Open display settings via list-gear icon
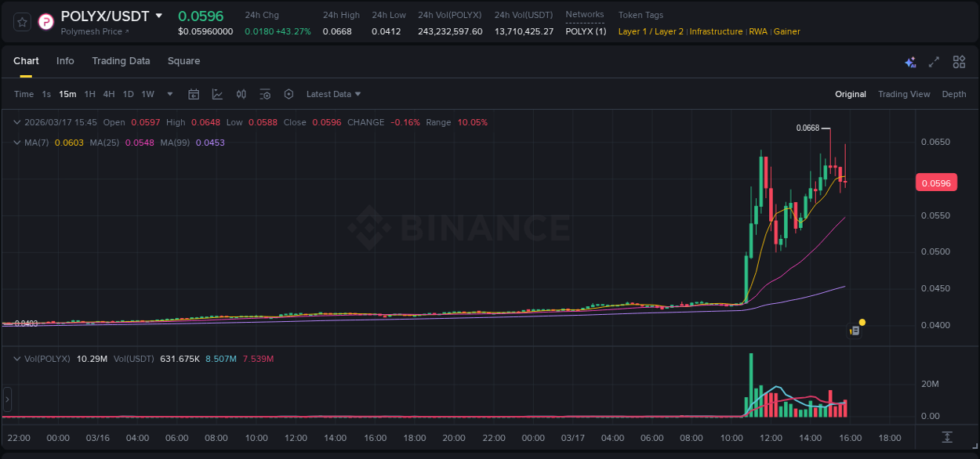This screenshot has width=980, height=459. click(265, 94)
